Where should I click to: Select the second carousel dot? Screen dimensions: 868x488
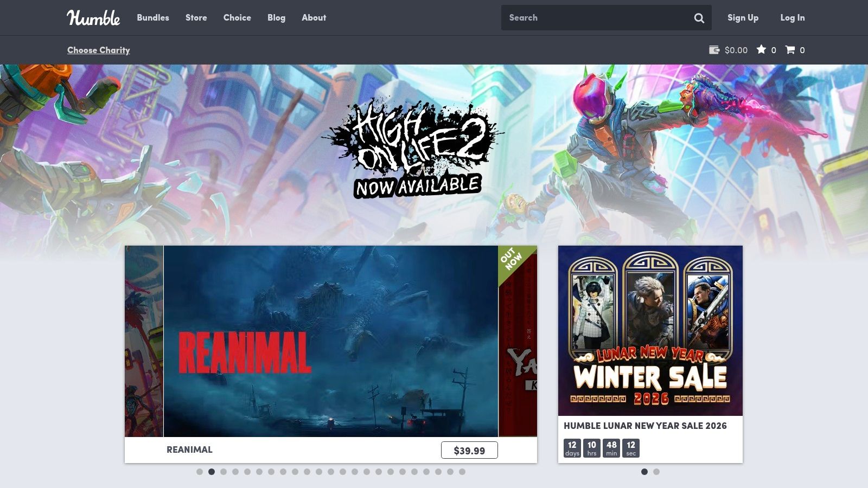tap(210, 472)
